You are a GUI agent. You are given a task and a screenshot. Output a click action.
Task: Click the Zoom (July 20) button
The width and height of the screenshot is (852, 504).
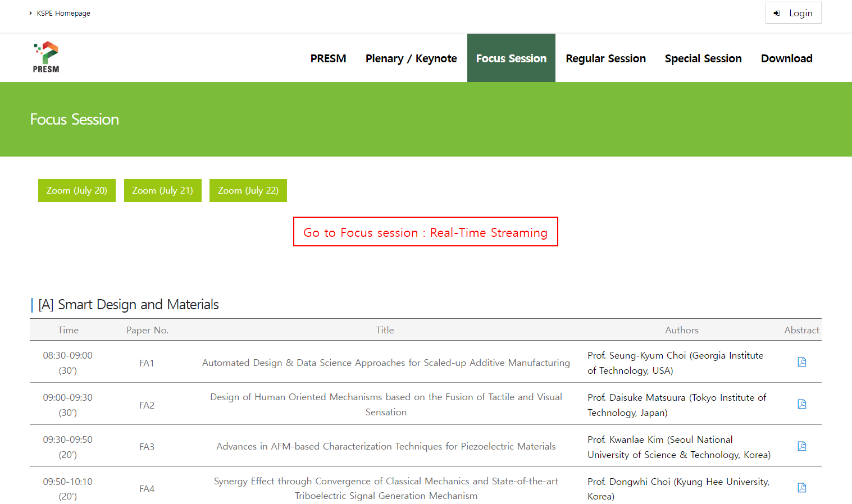click(77, 190)
